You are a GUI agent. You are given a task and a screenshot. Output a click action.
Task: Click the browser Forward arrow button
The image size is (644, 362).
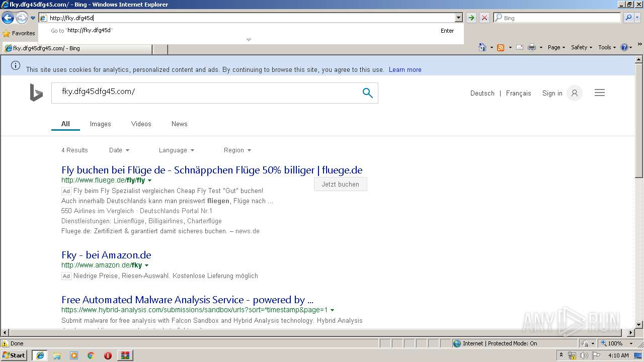point(22,18)
